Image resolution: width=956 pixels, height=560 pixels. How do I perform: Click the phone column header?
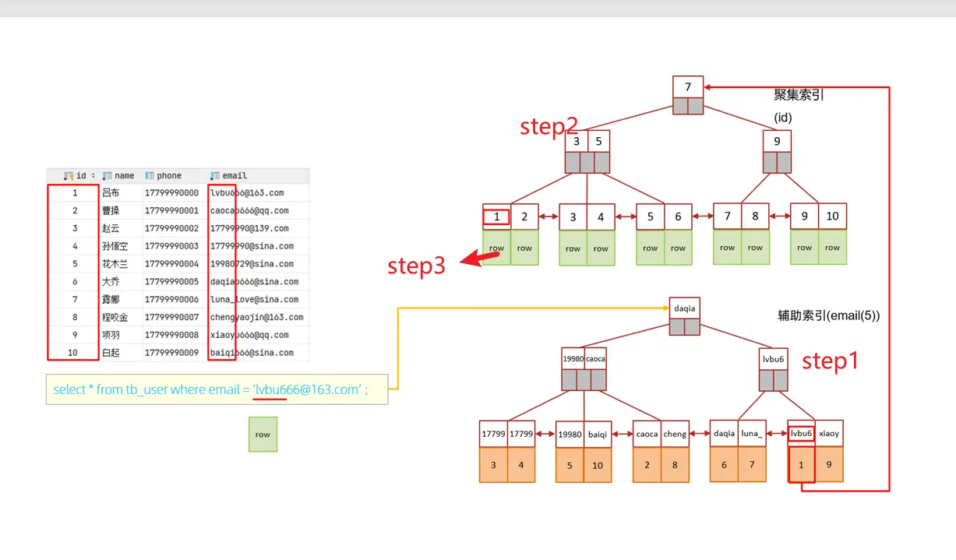point(168,176)
